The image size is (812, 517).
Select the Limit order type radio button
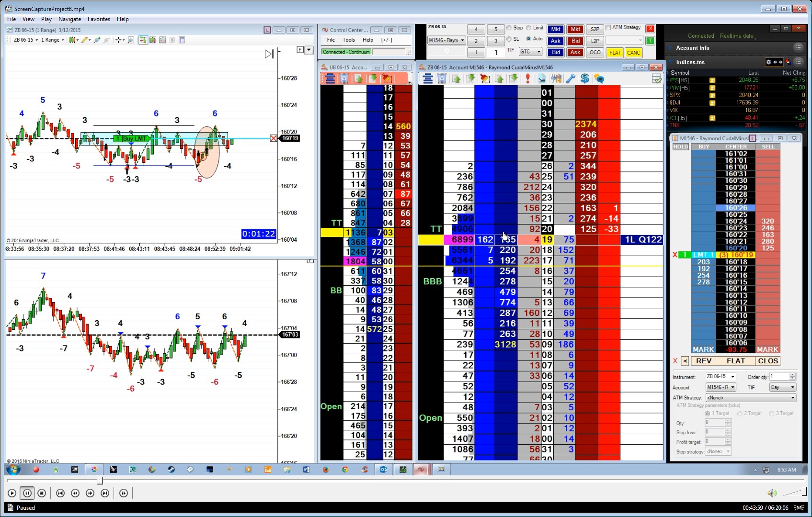point(528,28)
